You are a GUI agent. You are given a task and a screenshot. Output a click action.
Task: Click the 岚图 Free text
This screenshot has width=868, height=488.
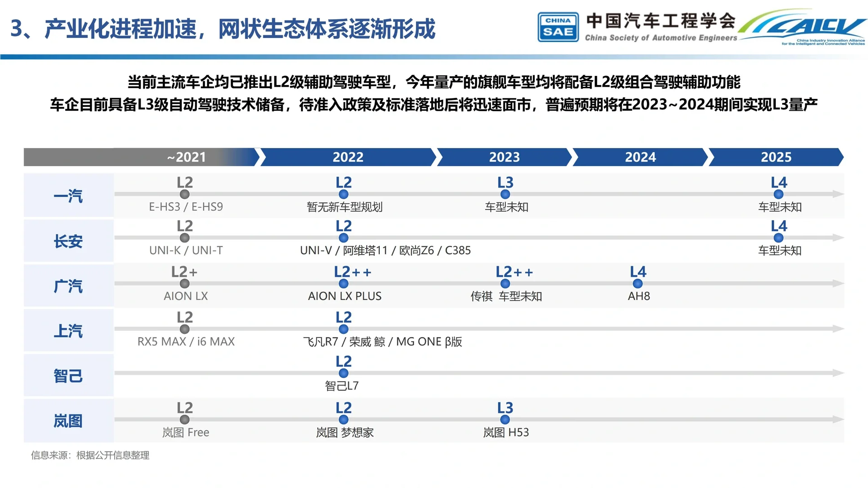186,432
